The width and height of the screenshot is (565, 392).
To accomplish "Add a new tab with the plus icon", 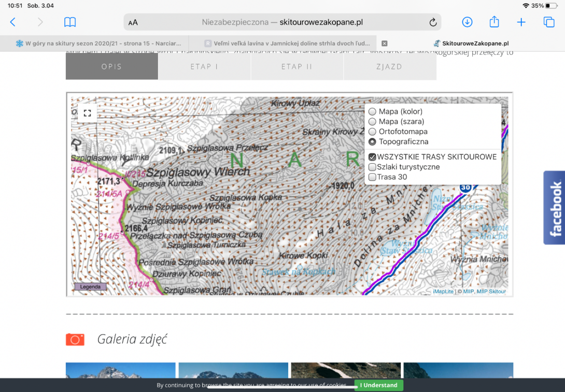I will point(521,22).
